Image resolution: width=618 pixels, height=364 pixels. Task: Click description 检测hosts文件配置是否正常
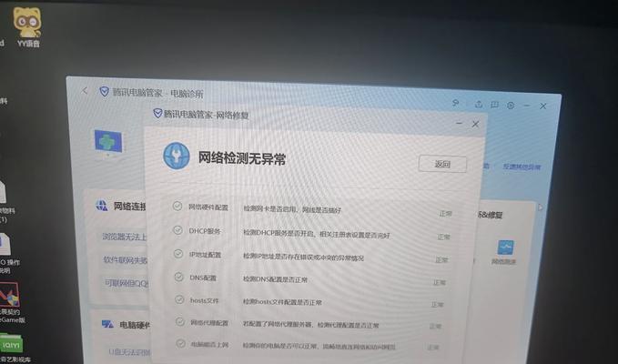282,302
